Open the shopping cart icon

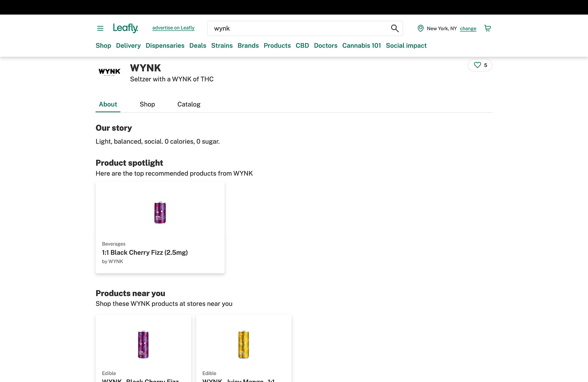click(x=487, y=28)
